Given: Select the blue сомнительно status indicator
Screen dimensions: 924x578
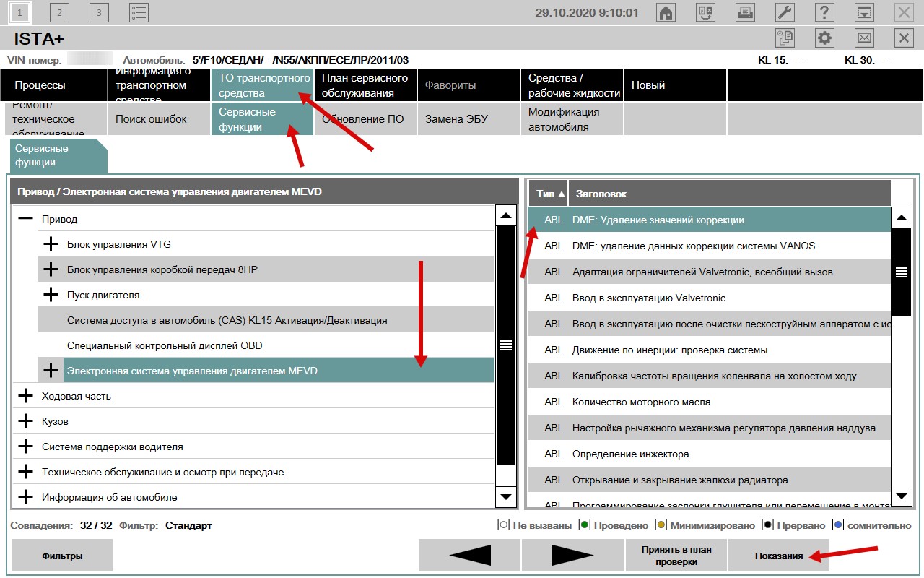Looking at the screenshot, I should pos(839,525).
